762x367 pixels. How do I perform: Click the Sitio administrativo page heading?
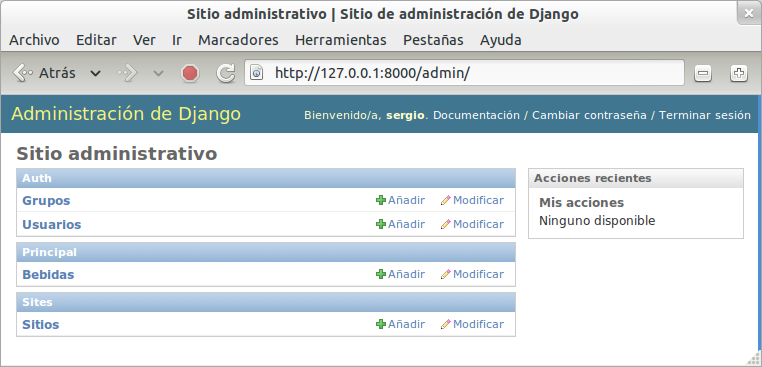click(x=117, y=154)
